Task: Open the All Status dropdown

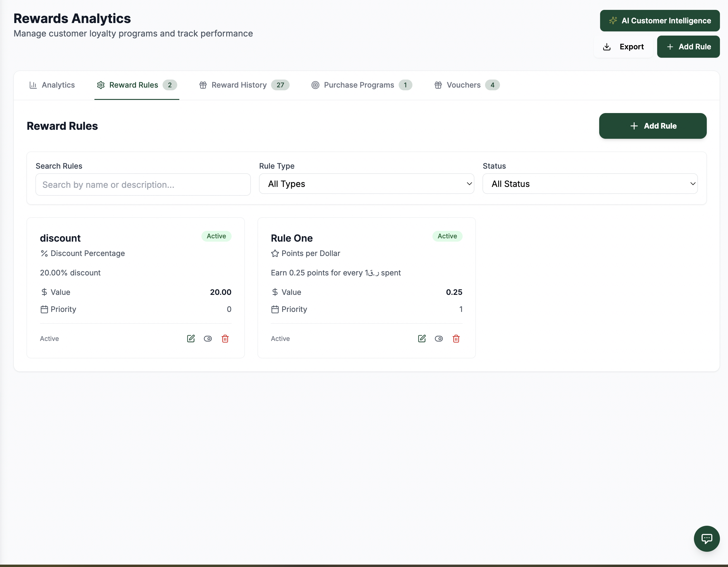Action: (590, 184)
